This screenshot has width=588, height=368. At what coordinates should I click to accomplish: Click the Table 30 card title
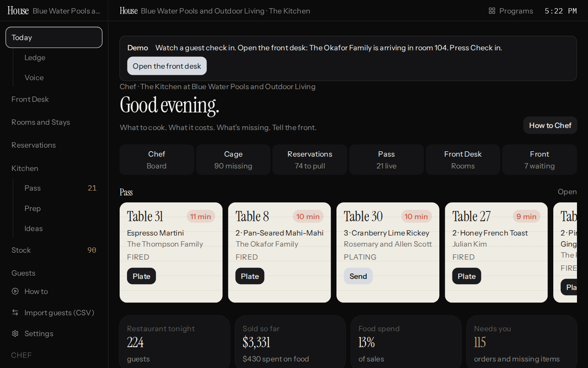pyautogui.click(x=363, y=216)
